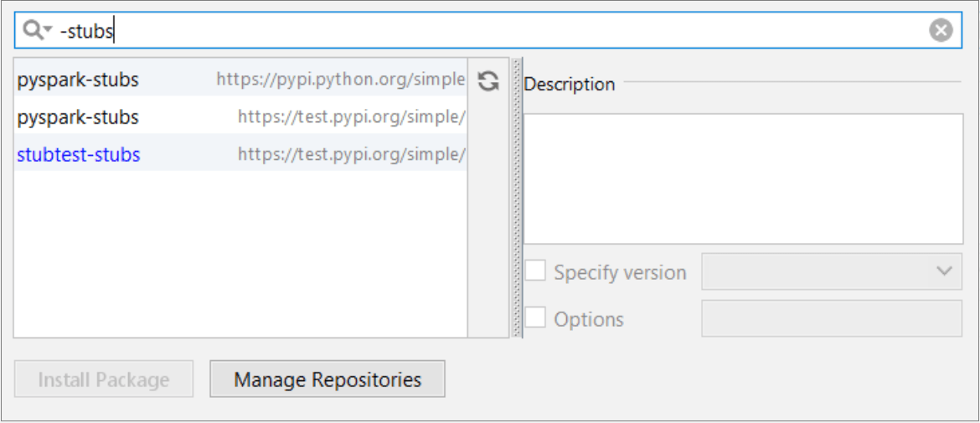Click the test.pypi.org URL beside stubtest-stubs

(x=351, y=154)
